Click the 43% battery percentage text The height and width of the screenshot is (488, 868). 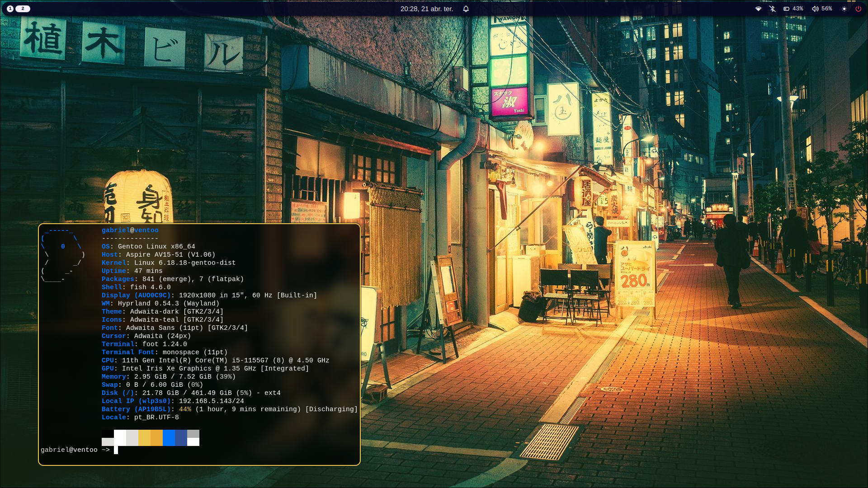point(797,9)
